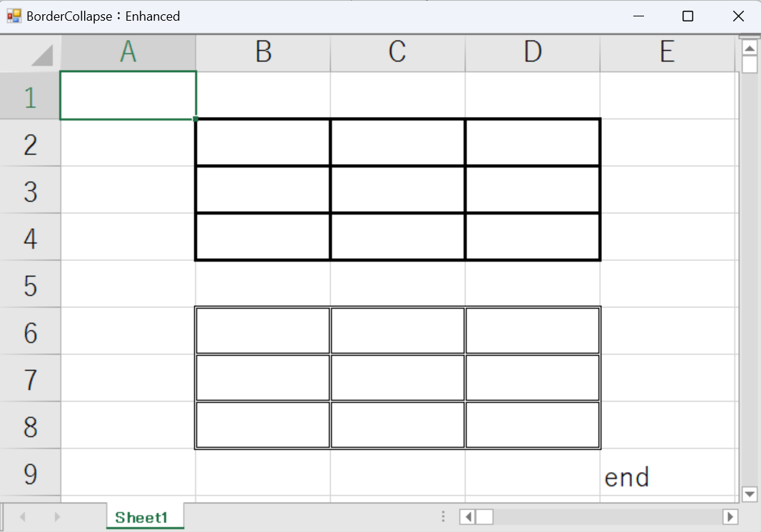Select column D header

coord(532,53)
